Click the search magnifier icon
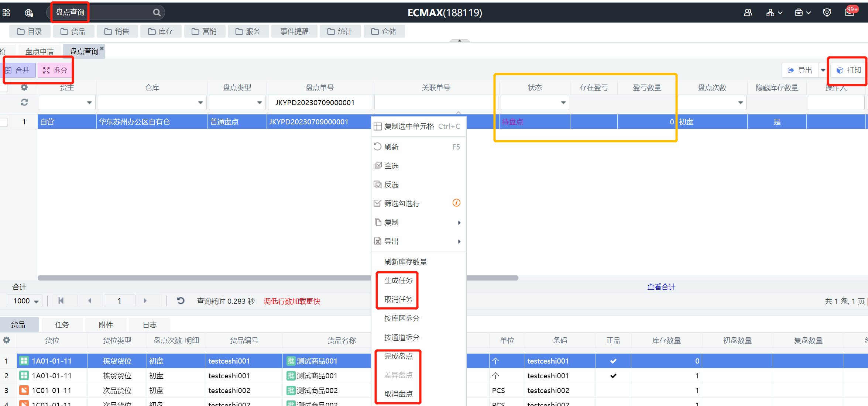This screenshot has width=868, height=406. point(157,13)
